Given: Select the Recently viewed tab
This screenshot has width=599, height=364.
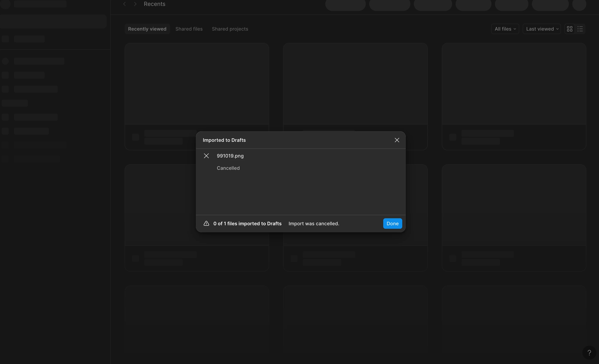Looking at the screenshot, I should (147, 29).
